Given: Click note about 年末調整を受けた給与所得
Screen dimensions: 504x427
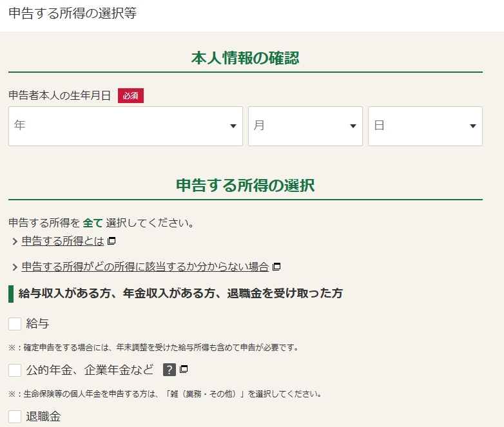Looking at the screenshot, I should (x=153, y=347).
